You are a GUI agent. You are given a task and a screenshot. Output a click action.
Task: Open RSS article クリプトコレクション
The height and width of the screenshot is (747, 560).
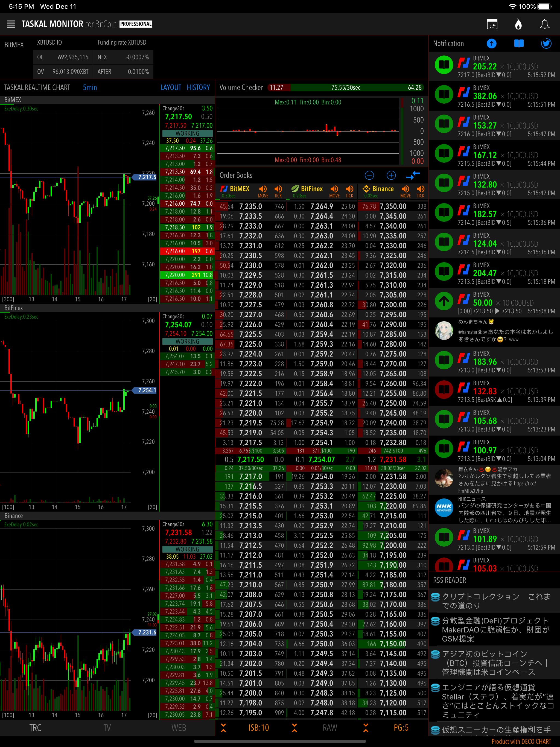(494, 601)
